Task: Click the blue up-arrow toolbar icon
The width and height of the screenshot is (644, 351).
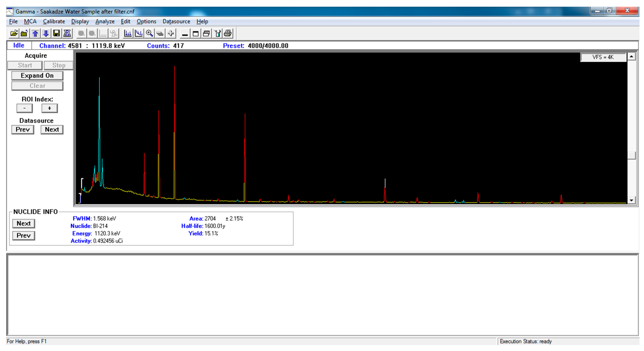Action: click(x=35, y=33)
